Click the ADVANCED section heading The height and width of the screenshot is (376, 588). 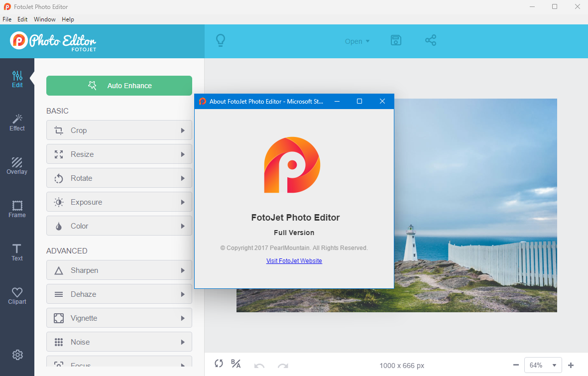[x=67, y=251]
